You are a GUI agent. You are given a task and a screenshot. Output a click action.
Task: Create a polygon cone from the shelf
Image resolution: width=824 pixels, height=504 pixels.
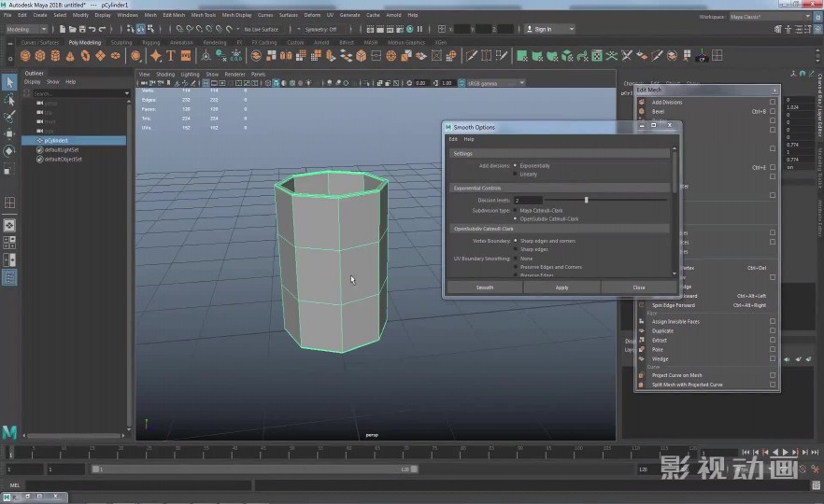click(70, 56)
